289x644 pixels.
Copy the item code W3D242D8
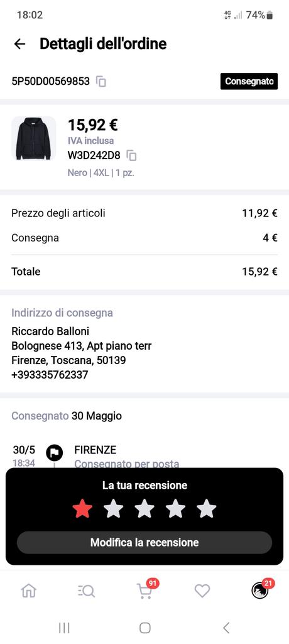click(x=131, y=155)
